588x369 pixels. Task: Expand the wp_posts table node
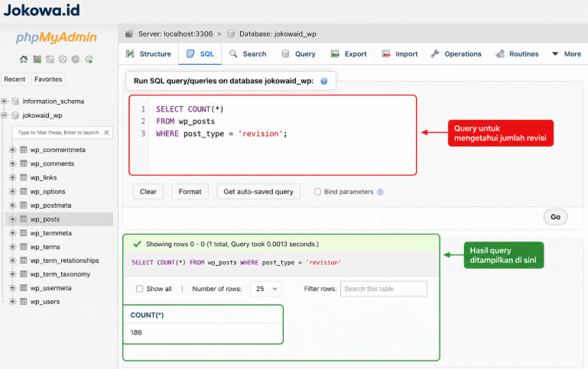12,219
